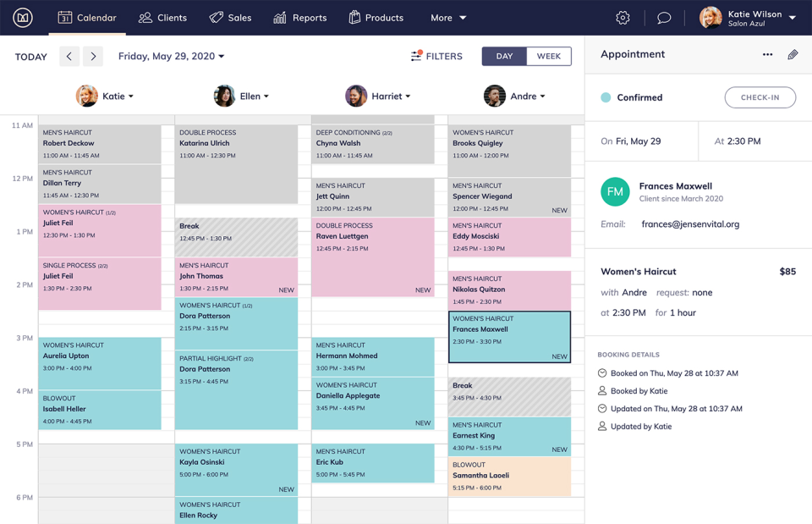Go to the Clients tab
This screenshot has height=524, width=812.
(162, 18)
